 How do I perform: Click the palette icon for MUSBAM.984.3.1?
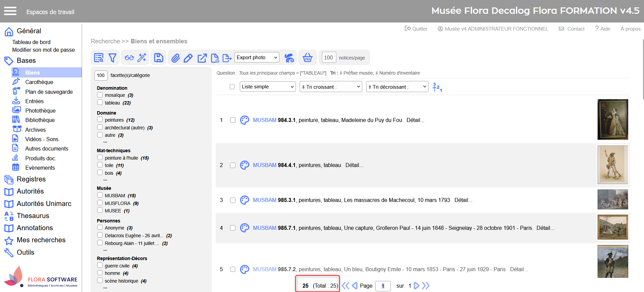pyautogui.click(x=244, y=120)
